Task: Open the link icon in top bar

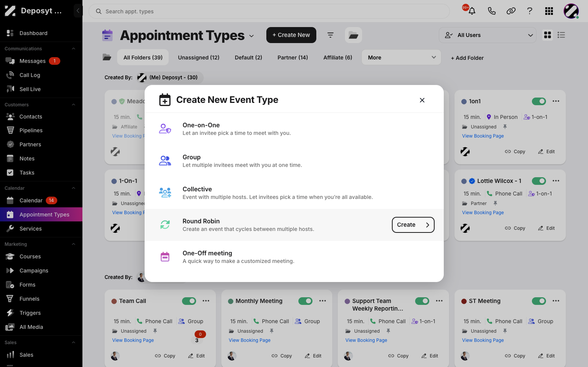Action: click(x=511, y=11)
